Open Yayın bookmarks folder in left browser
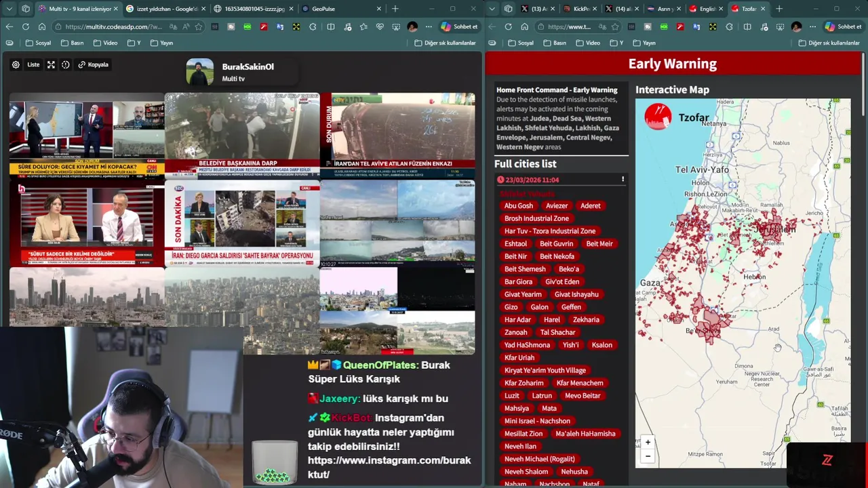This screenshot has width=868, height=488. [x=161, y=43]
